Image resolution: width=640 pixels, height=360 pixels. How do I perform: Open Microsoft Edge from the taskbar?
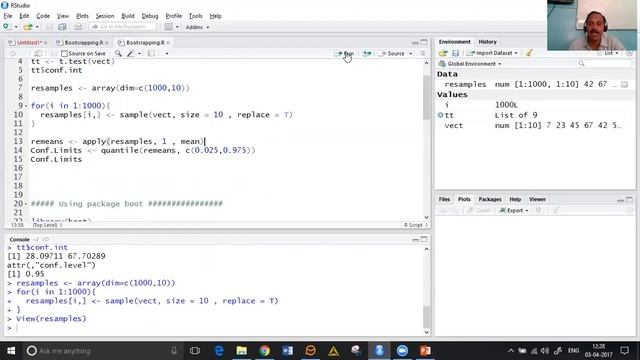point(219,351)
